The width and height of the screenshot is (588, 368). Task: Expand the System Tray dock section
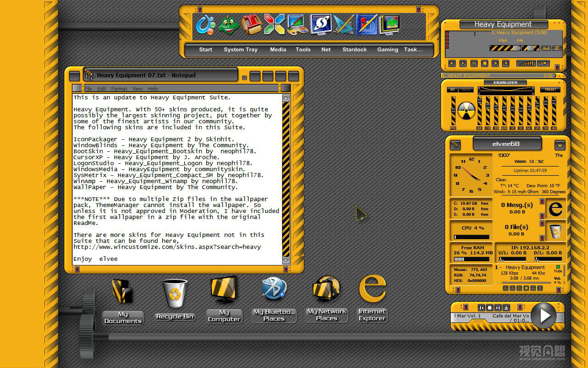tap(240, 50)
